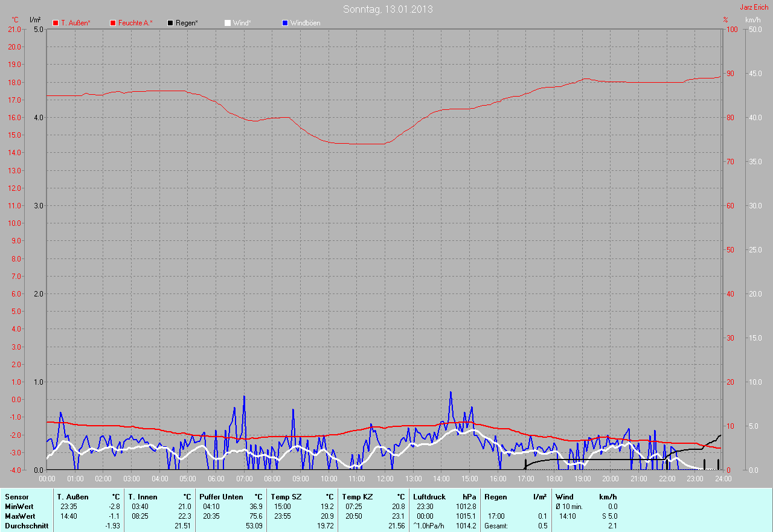Click the red swatch beside Feuchte A. legend
773x532 pixels.
pyautogui.click(x=113, y=23)
